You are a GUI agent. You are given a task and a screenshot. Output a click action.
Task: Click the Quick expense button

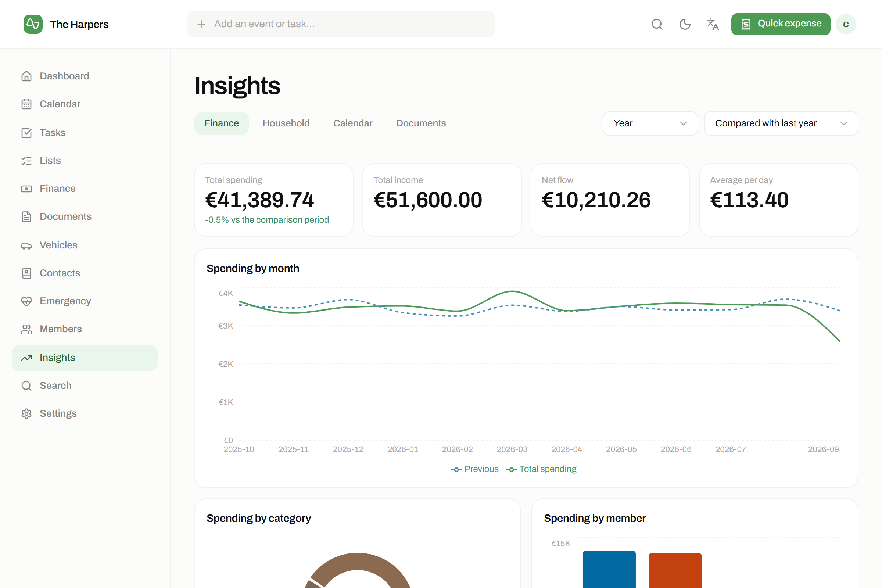[781, 24]
